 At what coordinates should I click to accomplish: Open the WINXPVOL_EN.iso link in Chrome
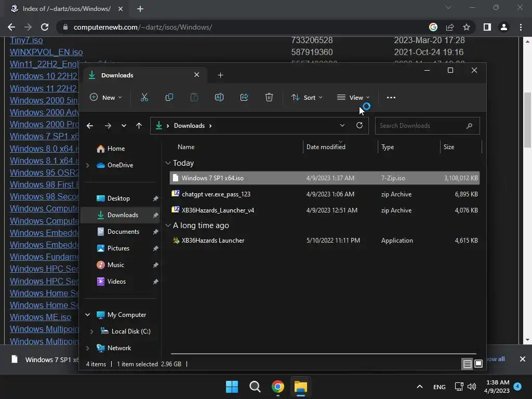click(x=46, y=52)
